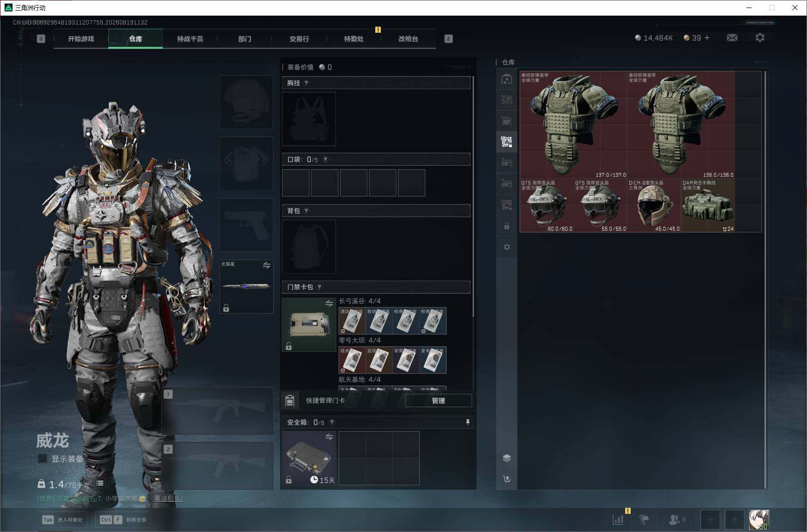The image size is (807, 532).
Task: Click the help question mark next to 安全箱
Action: tap(331, 423)
